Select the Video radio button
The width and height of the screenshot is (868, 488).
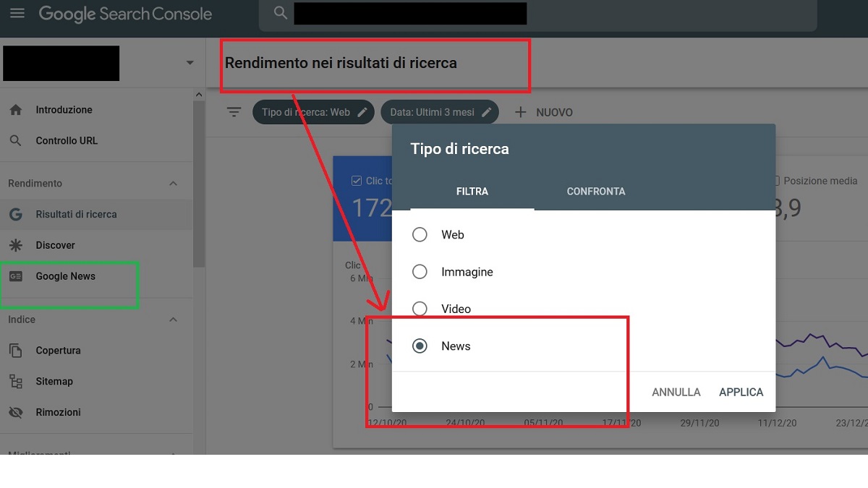[x=420, y=309]
